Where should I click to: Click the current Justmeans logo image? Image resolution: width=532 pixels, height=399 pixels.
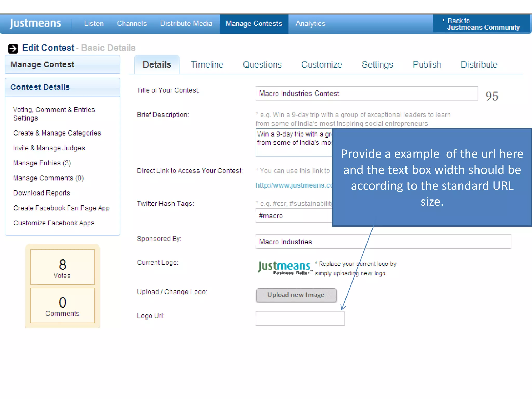coord(285,268)
